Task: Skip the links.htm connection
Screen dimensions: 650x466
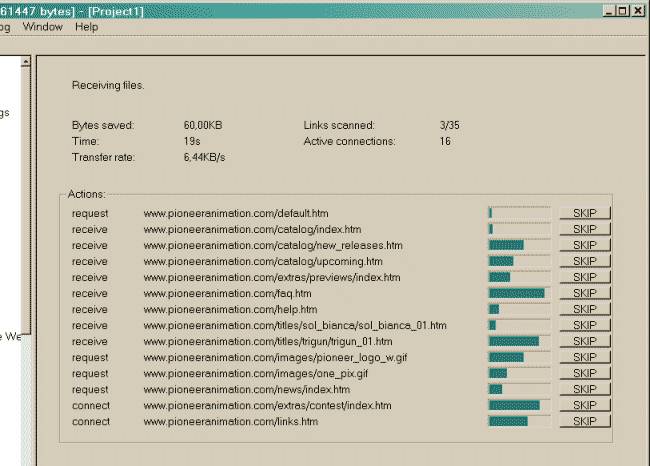Action: click(584, 421)
